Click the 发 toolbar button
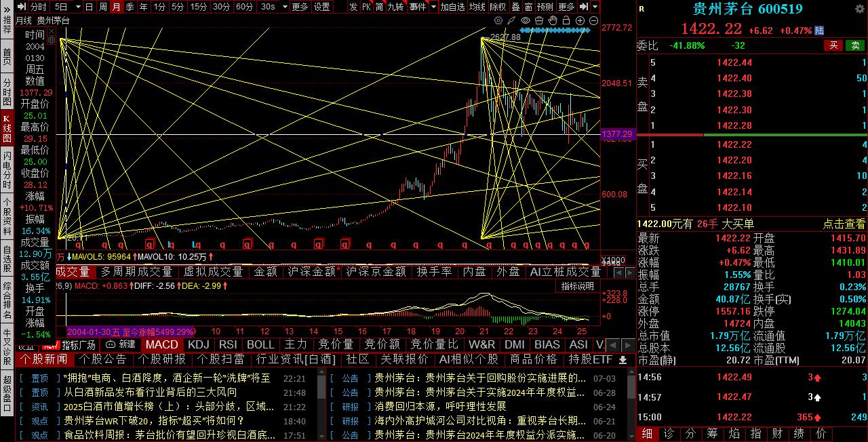Viewport: 868px width, 442px height. (x=353, y=7)
